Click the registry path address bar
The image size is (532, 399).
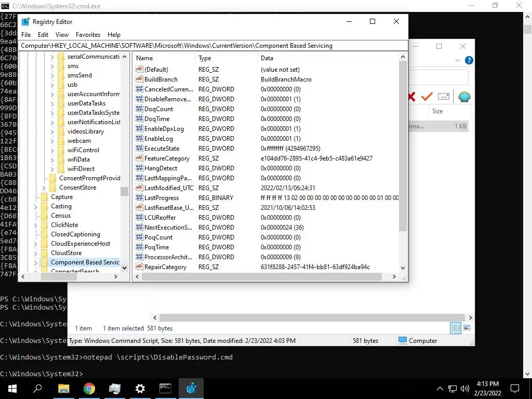point(212,46)
